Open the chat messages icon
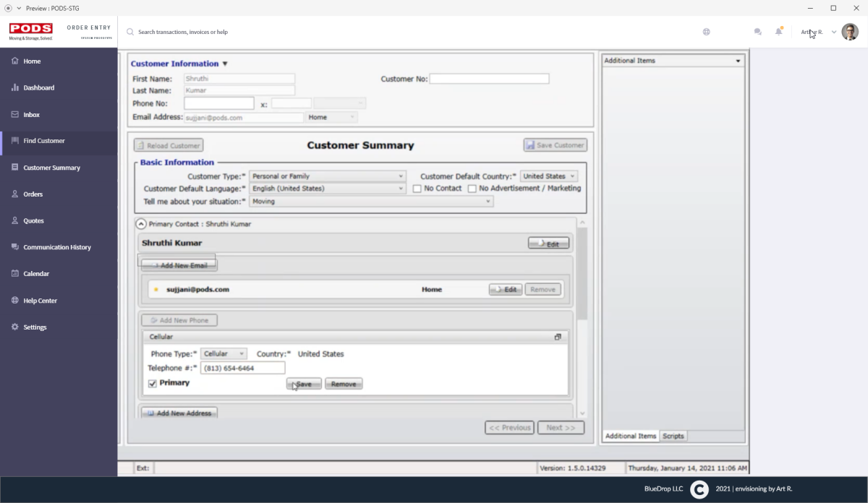This screenshot has height=503, width=868. pyautogui.click(x=757, y=32)
